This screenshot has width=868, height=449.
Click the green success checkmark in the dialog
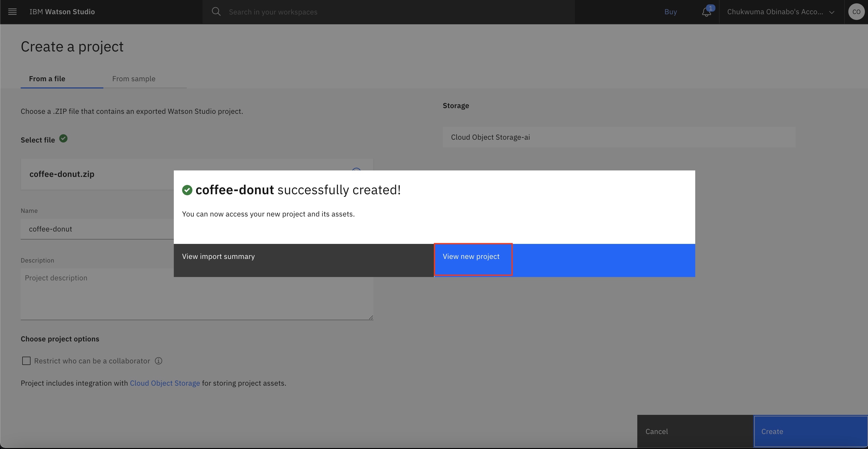tap(187, 190)
